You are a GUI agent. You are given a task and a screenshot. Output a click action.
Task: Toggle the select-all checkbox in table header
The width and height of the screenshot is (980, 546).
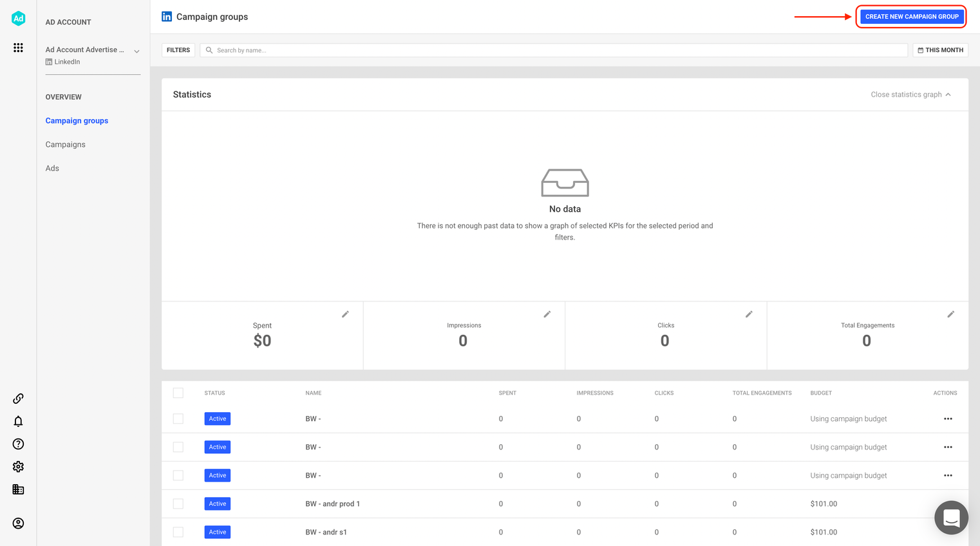178,393
